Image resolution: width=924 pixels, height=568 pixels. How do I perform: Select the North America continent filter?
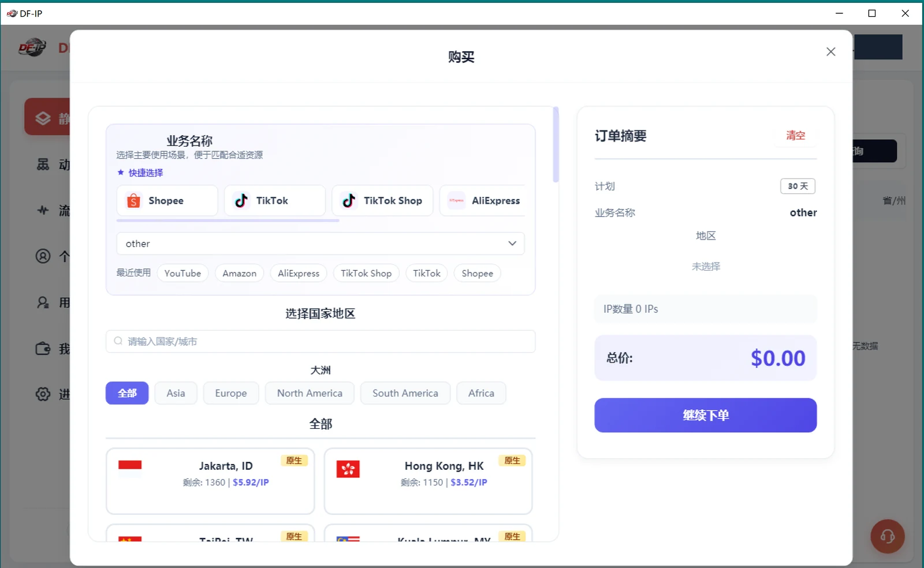click(x=310, y=393)
